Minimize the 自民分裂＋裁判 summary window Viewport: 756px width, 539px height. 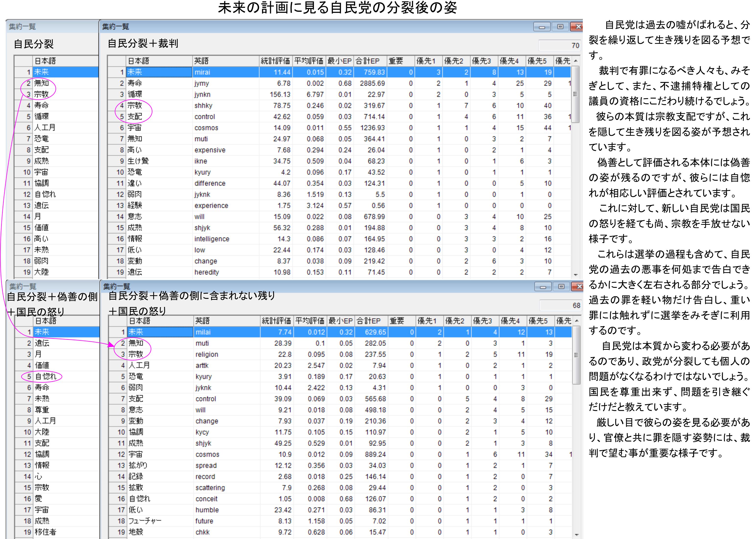pos(542,27)
